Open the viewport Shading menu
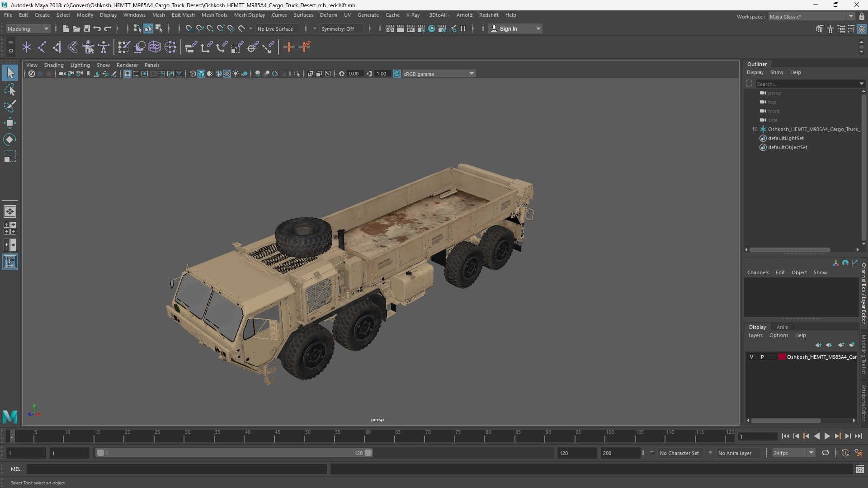The height and width of the screenshot is (488, 868). pos(54,65)
